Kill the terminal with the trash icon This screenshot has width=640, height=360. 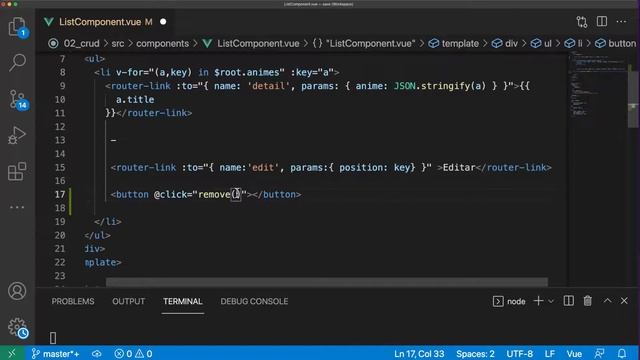pyautogui.click(x=588, y=301)
